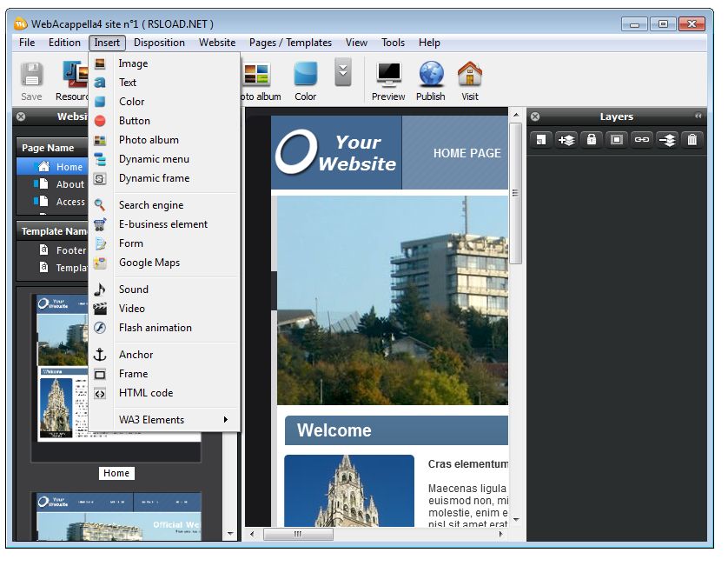
Task: Collapse Layers panel using double-arrow icon
Action: tap(698, 116)
